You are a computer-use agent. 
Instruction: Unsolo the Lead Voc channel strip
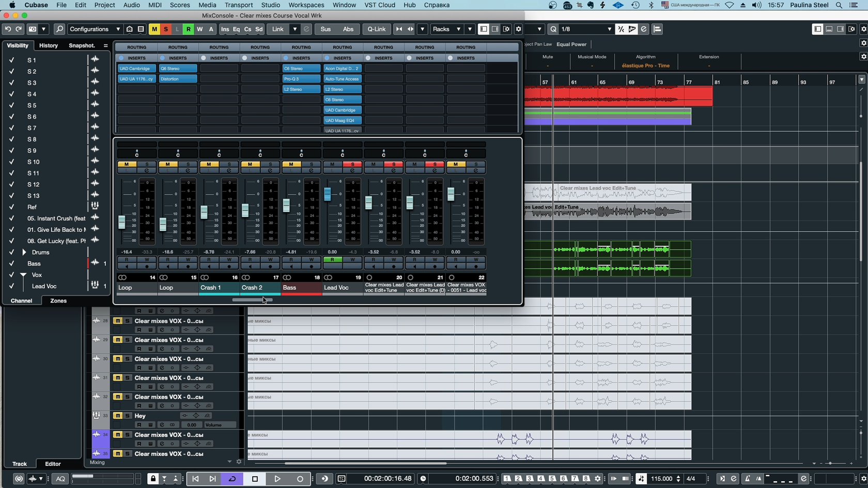(x=352, y=164)
